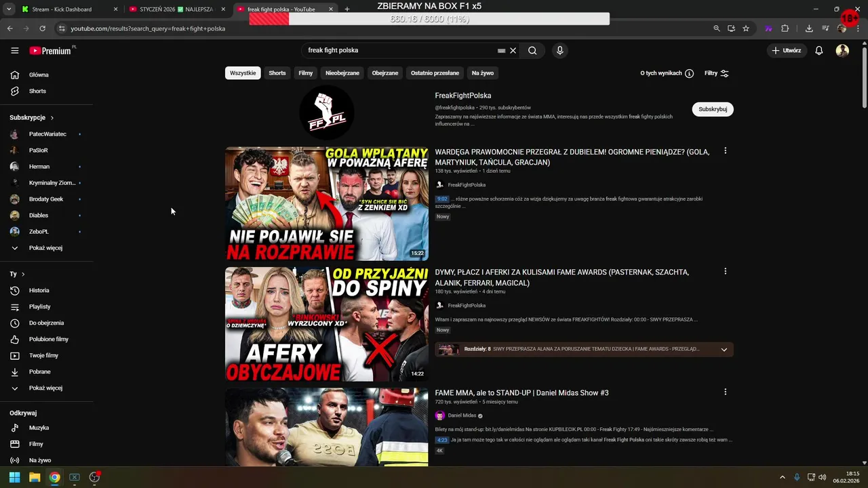Start voice search with microphone

click(x=559, y=50)
